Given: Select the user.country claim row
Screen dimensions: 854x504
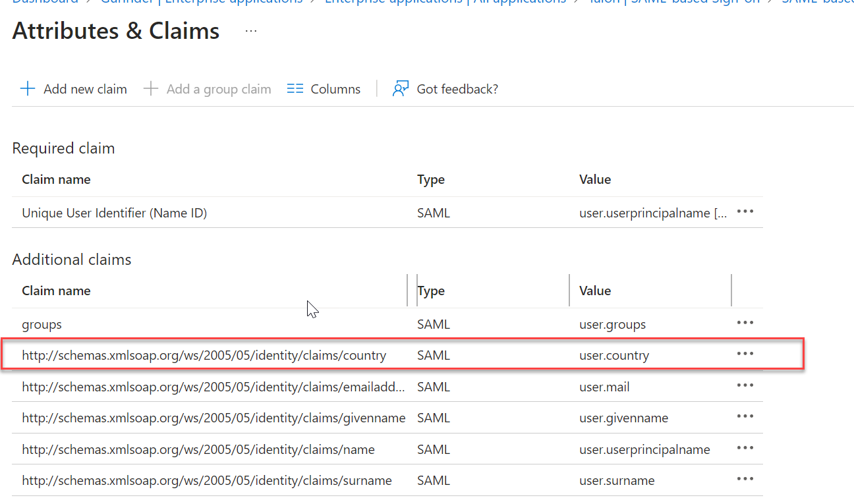Looking at the screenshot, I should pos(204,354).
